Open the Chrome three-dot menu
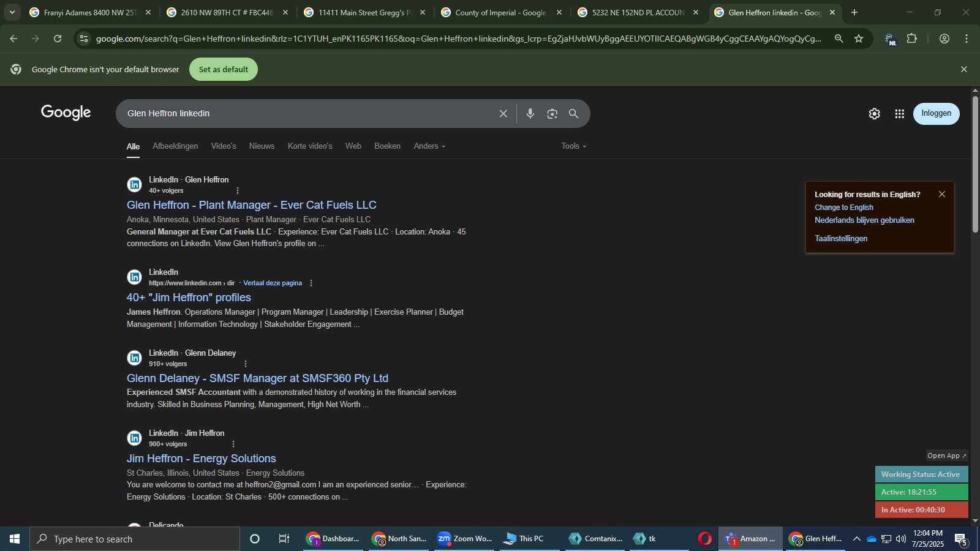This screenshot has width=980, height=551. (967, 39)
